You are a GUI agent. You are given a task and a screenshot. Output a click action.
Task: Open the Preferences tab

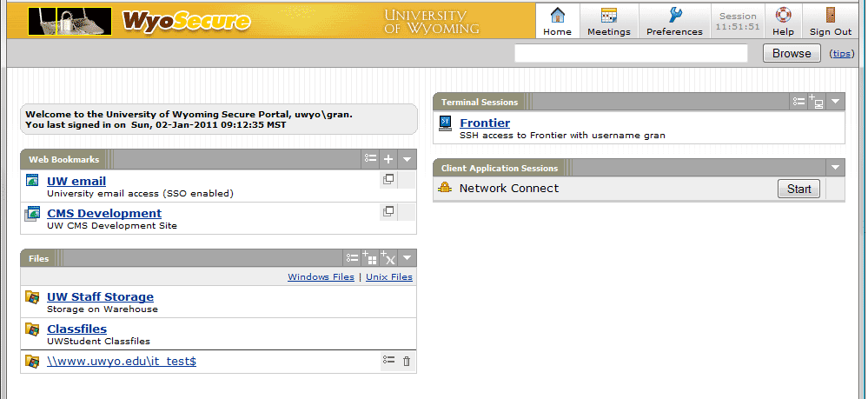pos(674,21)
